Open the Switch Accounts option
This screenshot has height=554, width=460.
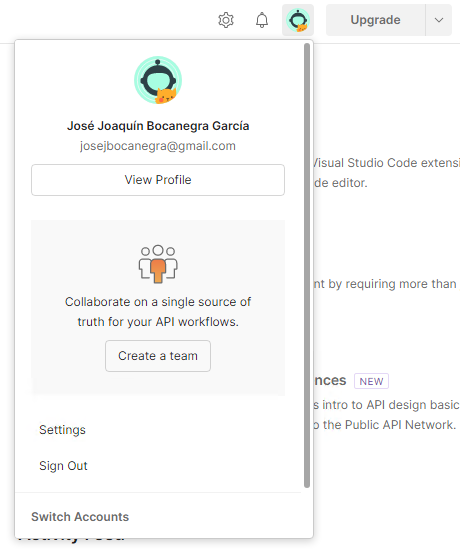tap(80, 517)
